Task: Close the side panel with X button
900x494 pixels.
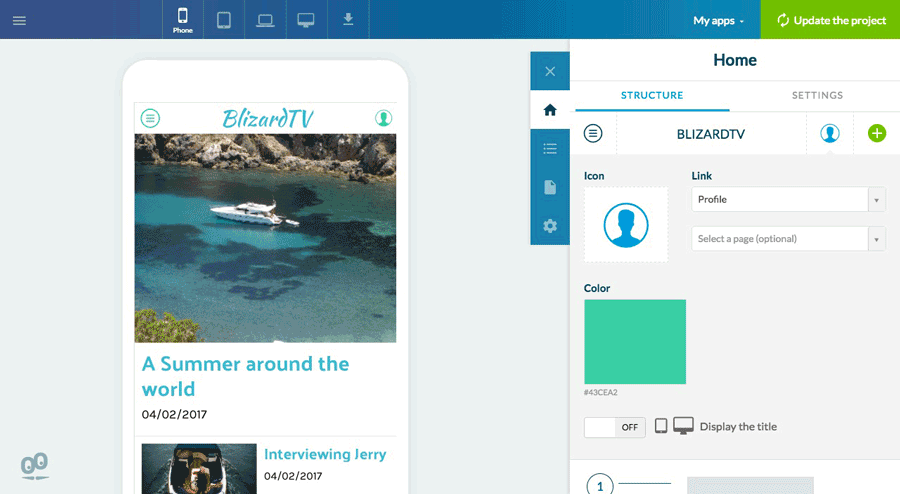Action: pyautogui.click(x=550, y=71)
